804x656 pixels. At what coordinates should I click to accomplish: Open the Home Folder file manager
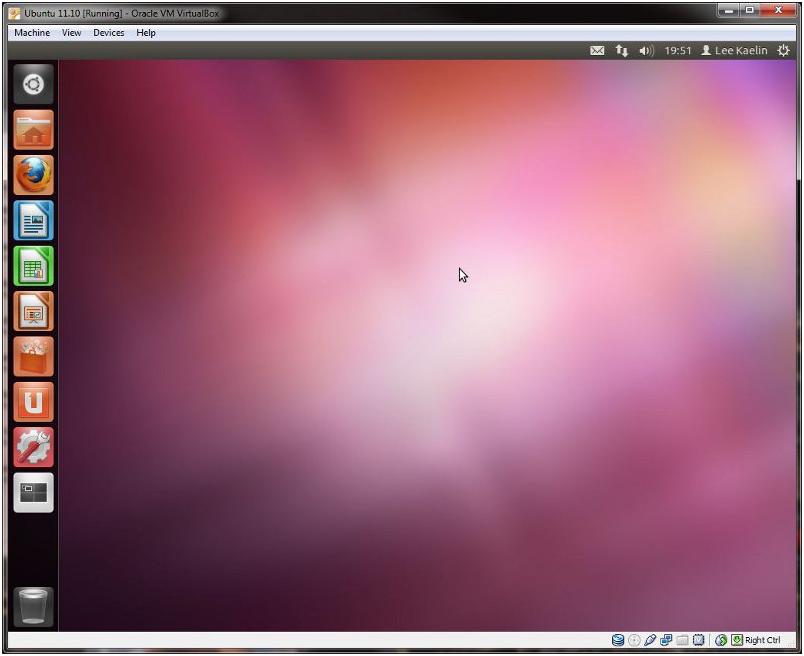click(x=33, y=130)
